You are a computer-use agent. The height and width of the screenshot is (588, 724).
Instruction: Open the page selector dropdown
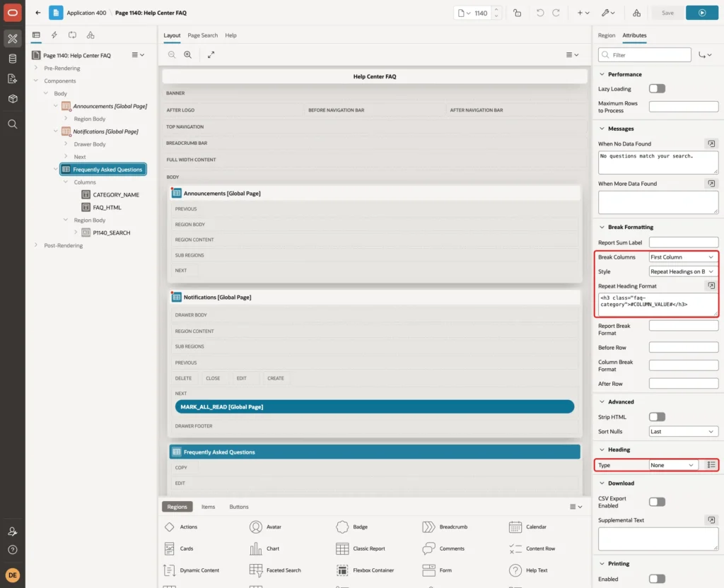pos(464,13)
